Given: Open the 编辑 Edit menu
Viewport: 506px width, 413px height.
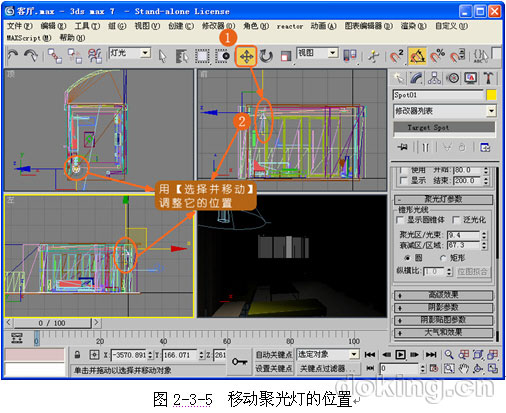Looking at the screenshot, I should pyautogui.click(x=53, y=26).
